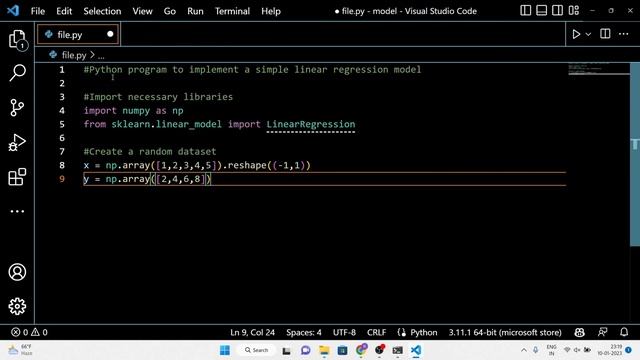Click the errors and warnings status indicator

29,332
